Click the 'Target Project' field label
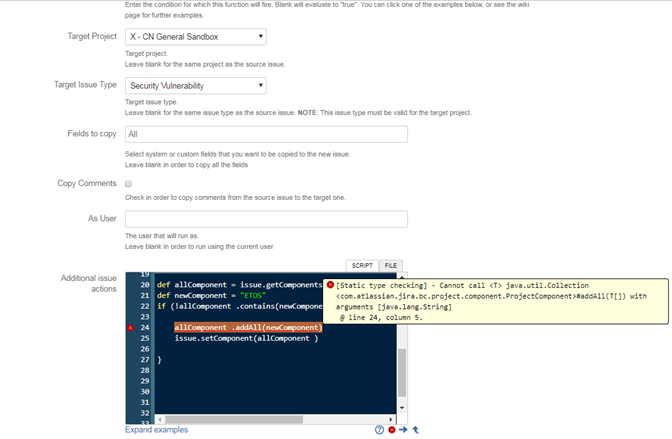 click(x=92, y=36)
